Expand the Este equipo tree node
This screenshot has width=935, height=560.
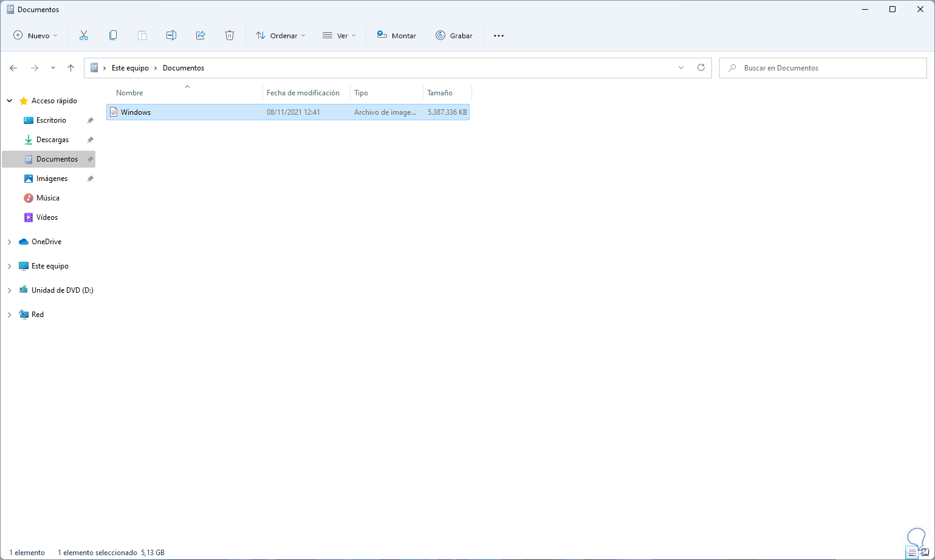(10, 266)
